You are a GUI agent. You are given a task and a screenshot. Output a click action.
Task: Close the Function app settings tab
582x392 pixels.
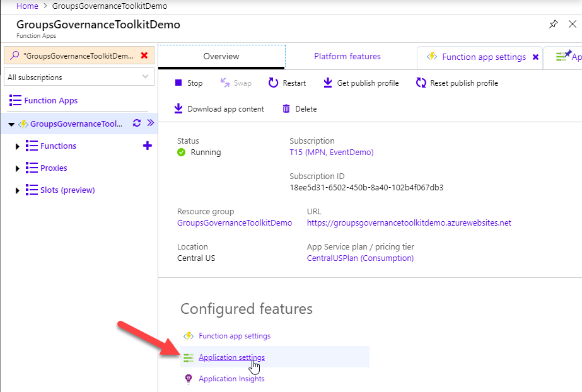pos(535,57)
